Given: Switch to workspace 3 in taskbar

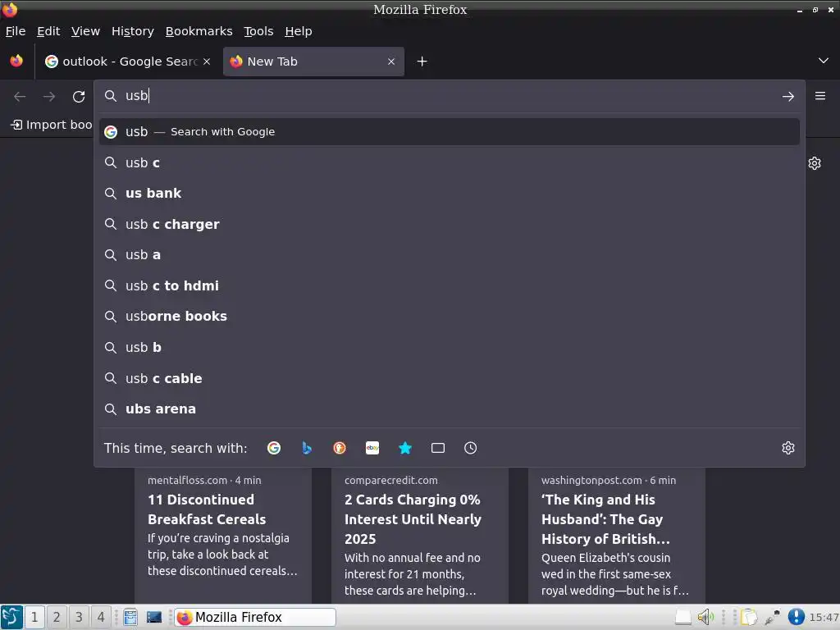Looking at the screenshot, I should 78,617.
